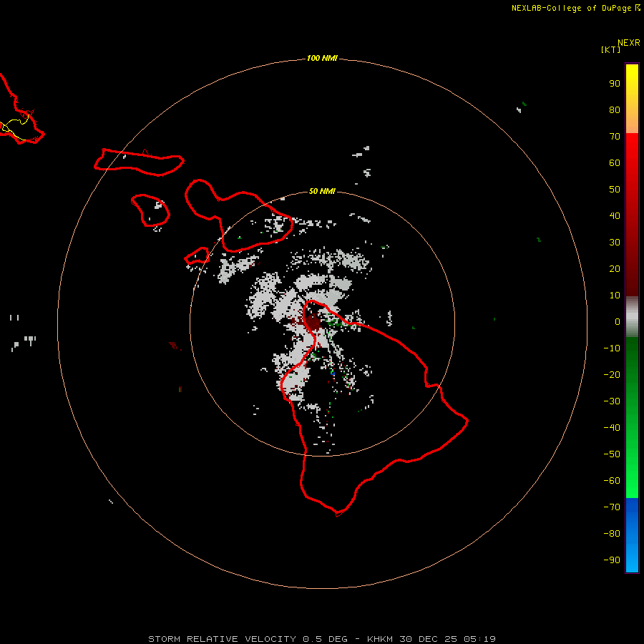The width and height of the screenshot is (644, 644).
Task: Click the -90 value on velocity scale
Action: (x=612, y=560)
